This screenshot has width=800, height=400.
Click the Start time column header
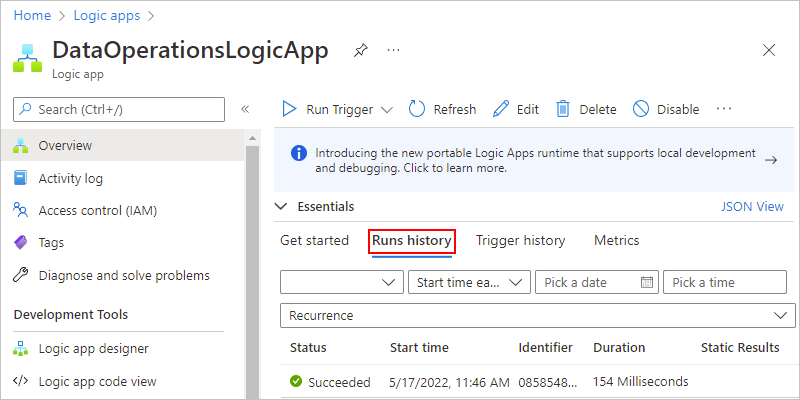419,348
